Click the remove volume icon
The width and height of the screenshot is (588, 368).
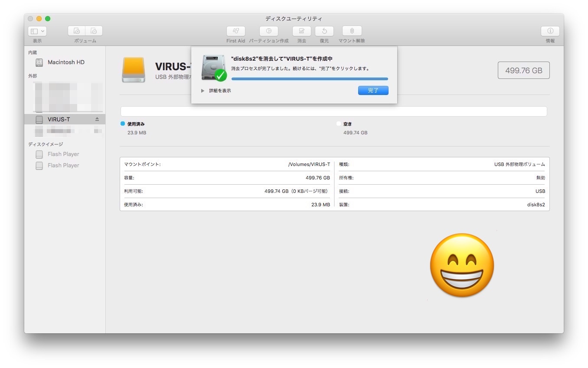pos(94,31)
